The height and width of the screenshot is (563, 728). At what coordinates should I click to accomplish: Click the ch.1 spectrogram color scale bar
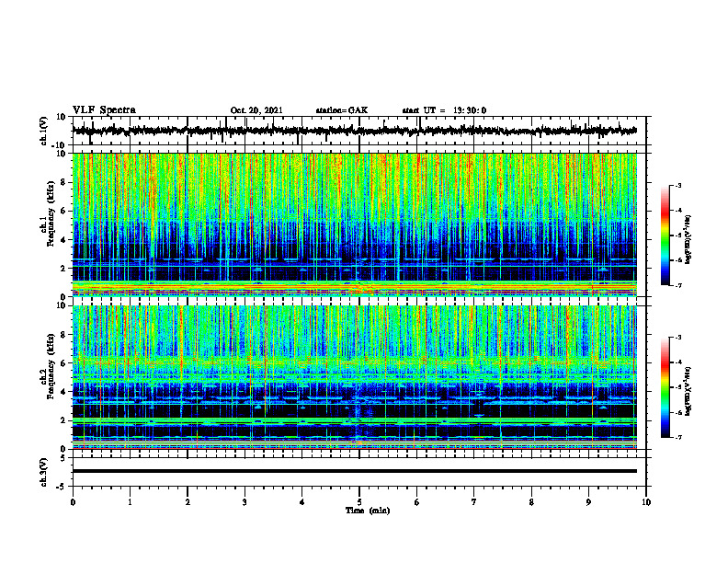(665, 236)
